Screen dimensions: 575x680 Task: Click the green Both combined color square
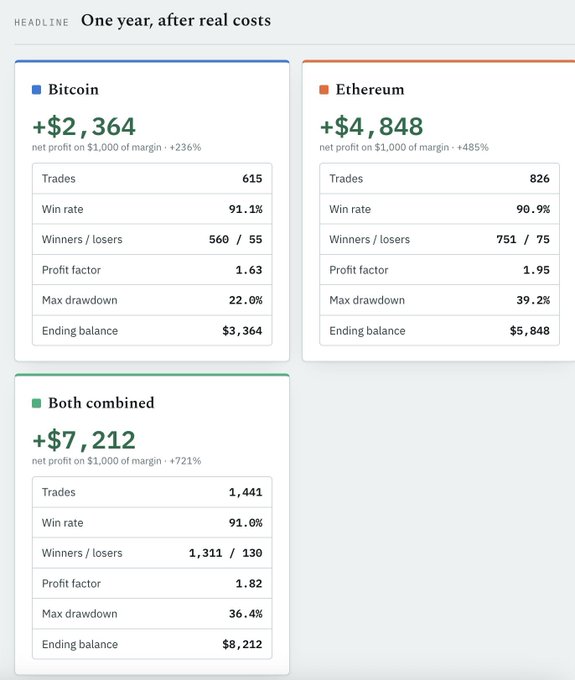pos(36,403)
